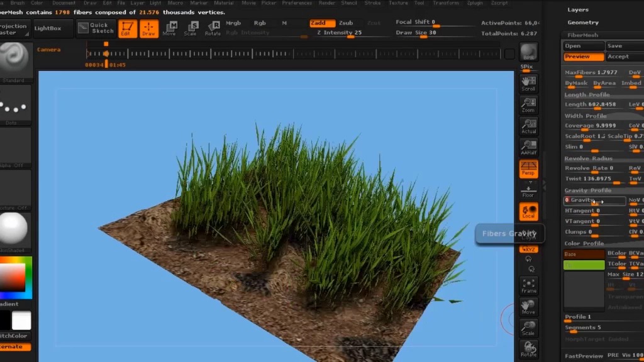This screenshot has height=362, width=644.
Task: Click the Zoom canvas icon
Action: [528, 104]
